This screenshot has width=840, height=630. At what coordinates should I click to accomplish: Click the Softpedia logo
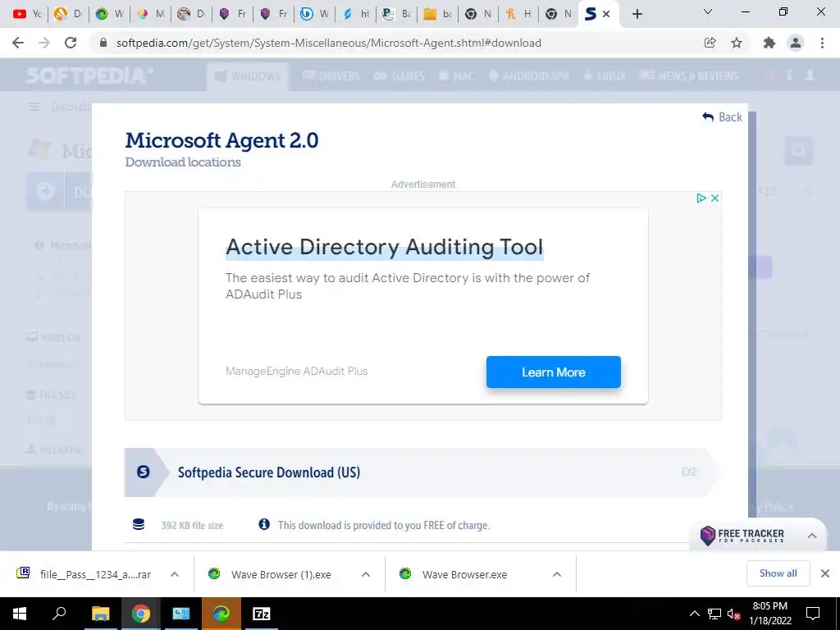pos(89,75)
